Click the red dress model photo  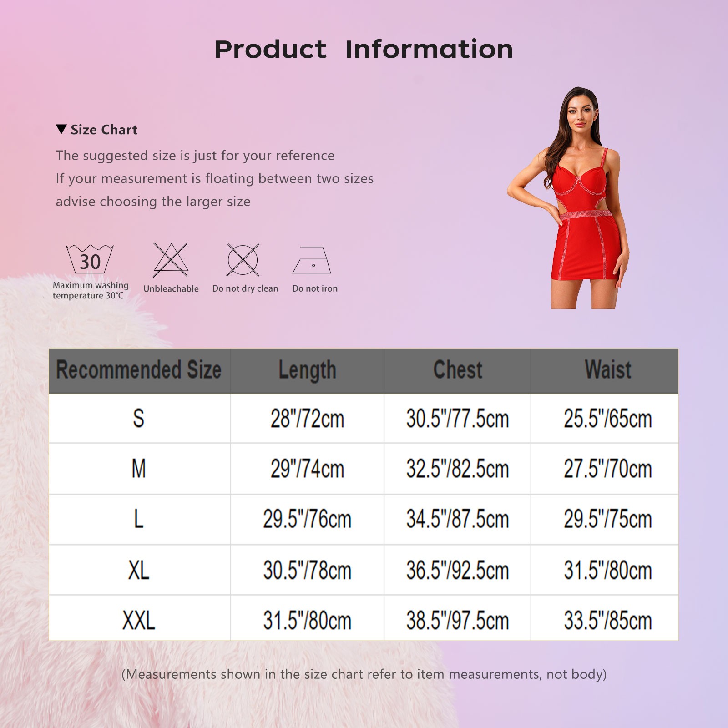[x=569, y=198]
